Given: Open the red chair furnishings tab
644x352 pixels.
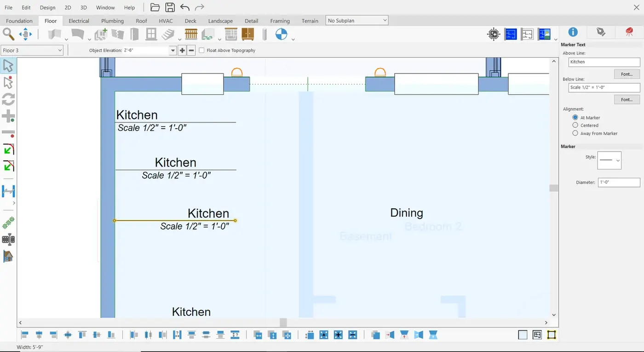Looking at the screenshot, I should click(629, 32).
